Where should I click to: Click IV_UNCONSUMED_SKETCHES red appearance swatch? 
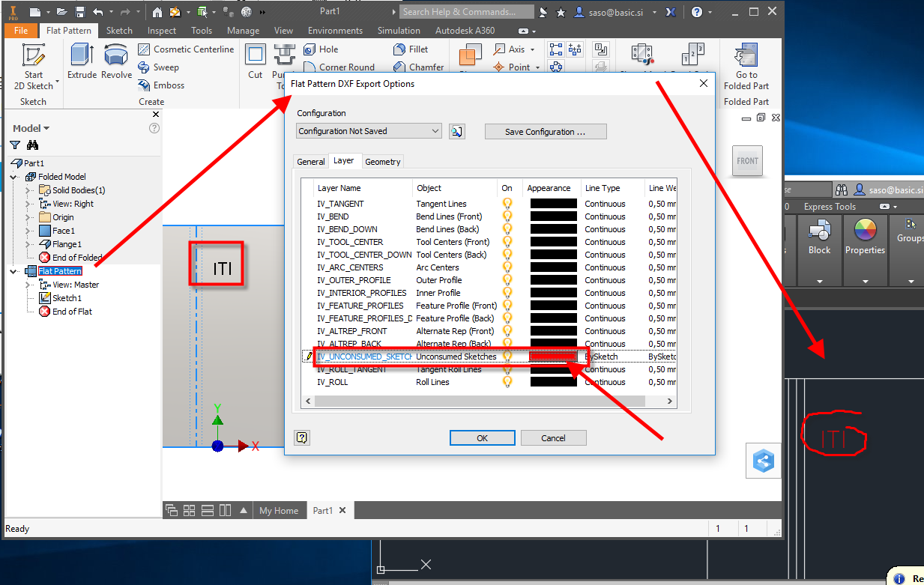point(554,357)
